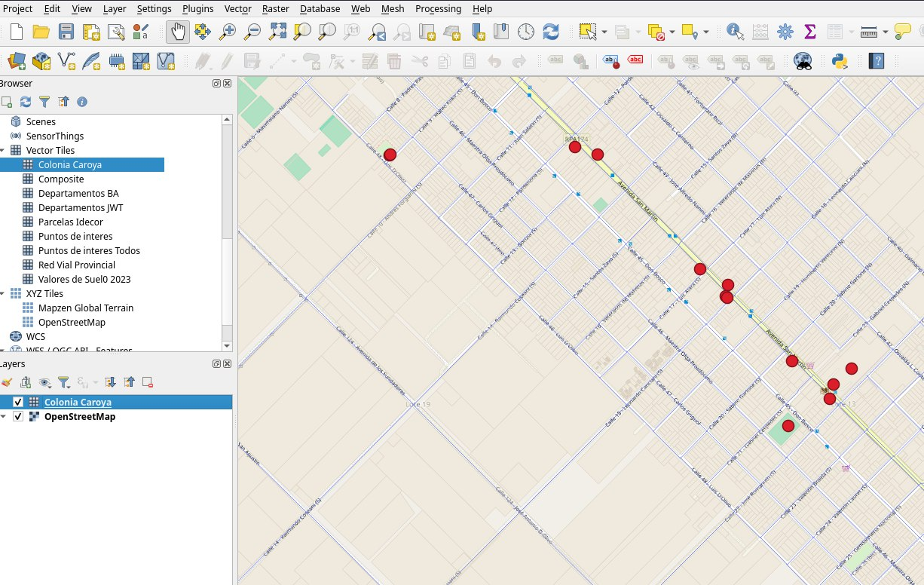Collapse the Vector Tiles tree node

tap(2, 150)
